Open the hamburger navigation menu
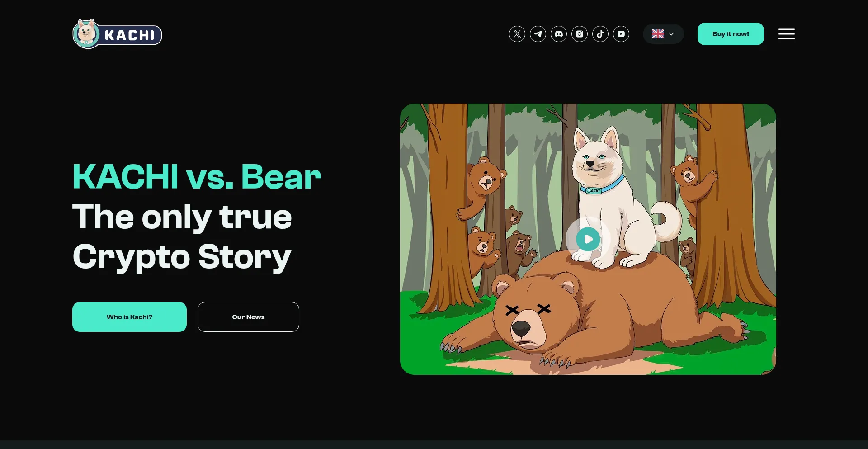The width and height of the screenshot is (868, 449). (x=787, y=34)
